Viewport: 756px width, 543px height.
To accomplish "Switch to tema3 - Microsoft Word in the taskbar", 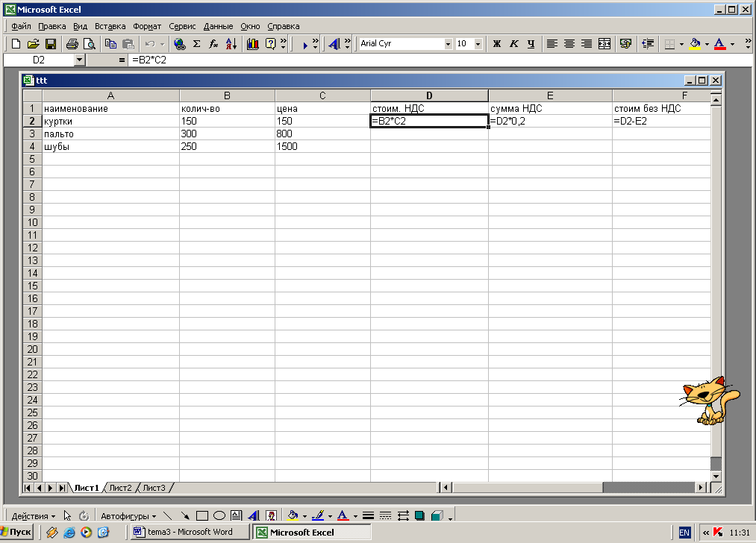I will (190, 532).
